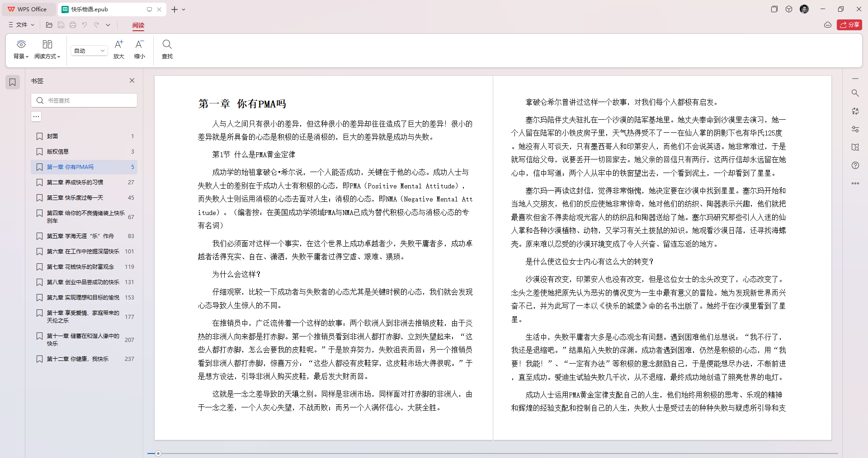
Task: Click the help question-mark icon on right sidebar
Action: (855, 165)
